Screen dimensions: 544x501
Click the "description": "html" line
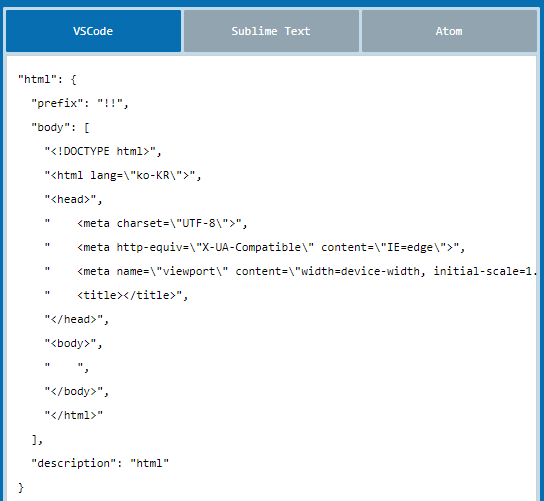tap(100, 463)
